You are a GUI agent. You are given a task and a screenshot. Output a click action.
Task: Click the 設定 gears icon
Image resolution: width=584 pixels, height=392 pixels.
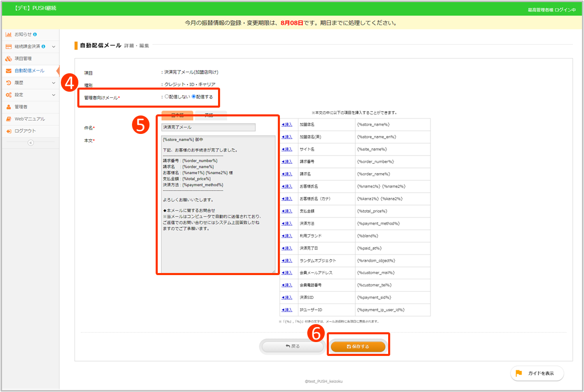9,95
